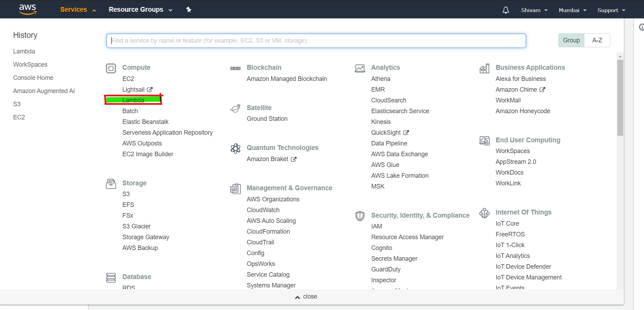Click the Storage category icon

pyautogui.click(x=111, y=184)
